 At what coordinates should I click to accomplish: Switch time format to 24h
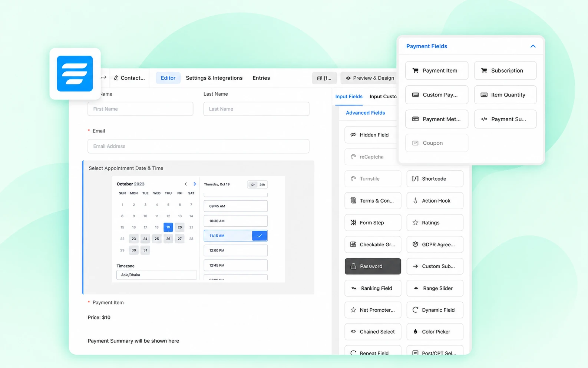262,184
